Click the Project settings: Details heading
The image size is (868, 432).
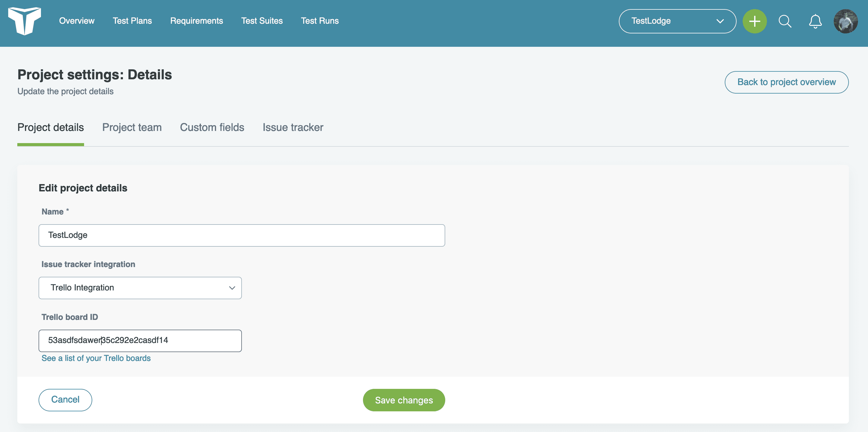(95, 74)
